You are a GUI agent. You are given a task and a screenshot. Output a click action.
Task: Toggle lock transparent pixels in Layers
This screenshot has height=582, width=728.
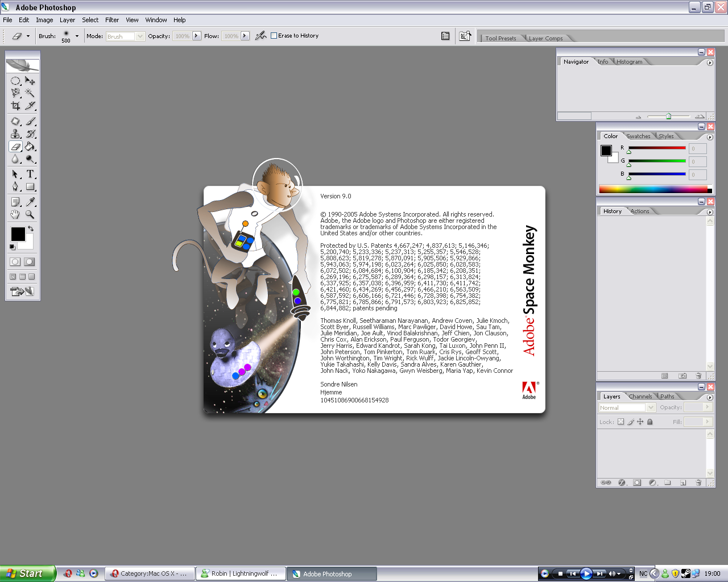[621, 422]
